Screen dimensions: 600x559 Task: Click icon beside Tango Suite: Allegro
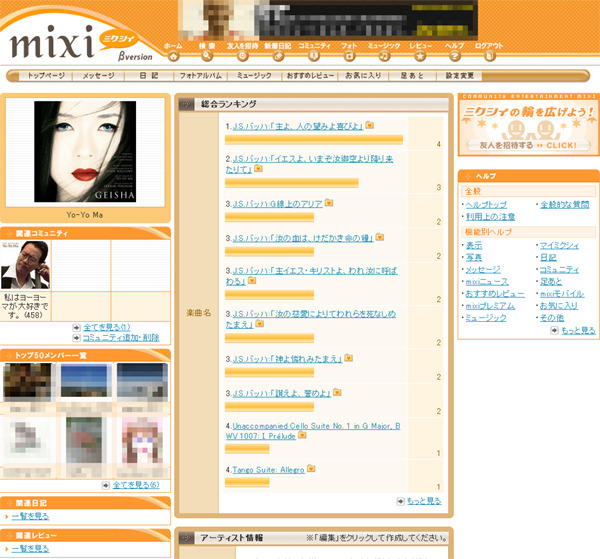point(311,469)
